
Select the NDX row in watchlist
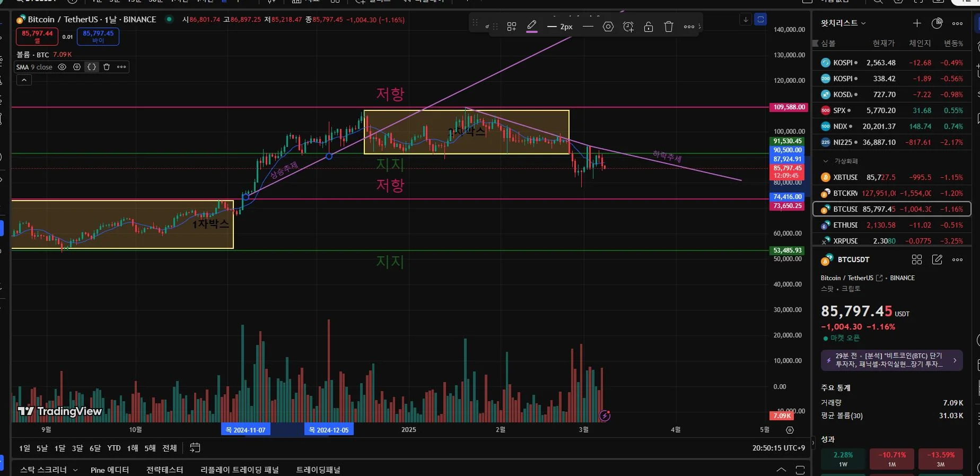click(892, 126)
